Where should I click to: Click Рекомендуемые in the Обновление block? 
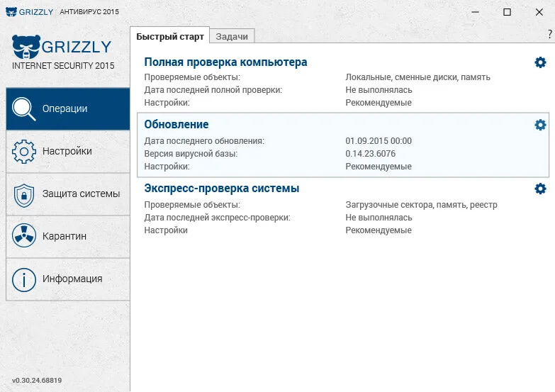coord(379,167)
